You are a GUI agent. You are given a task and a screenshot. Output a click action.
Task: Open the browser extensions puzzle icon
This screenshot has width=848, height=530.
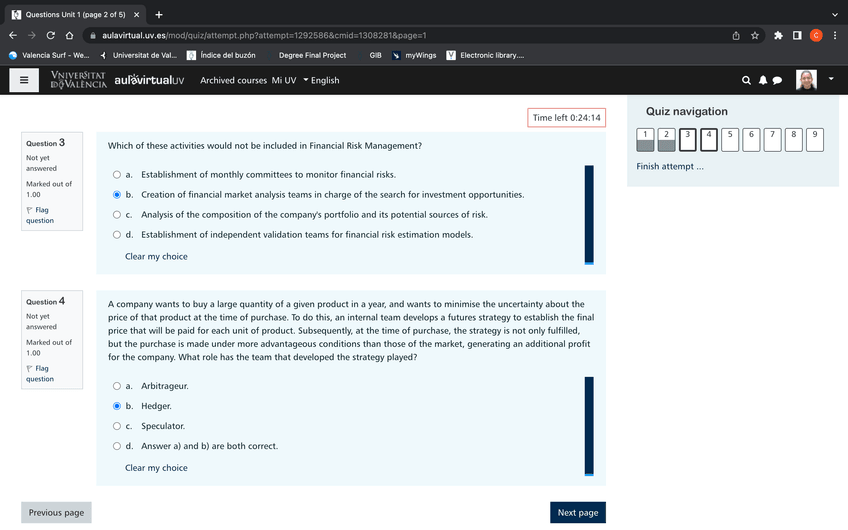click(x=778, y=35)
